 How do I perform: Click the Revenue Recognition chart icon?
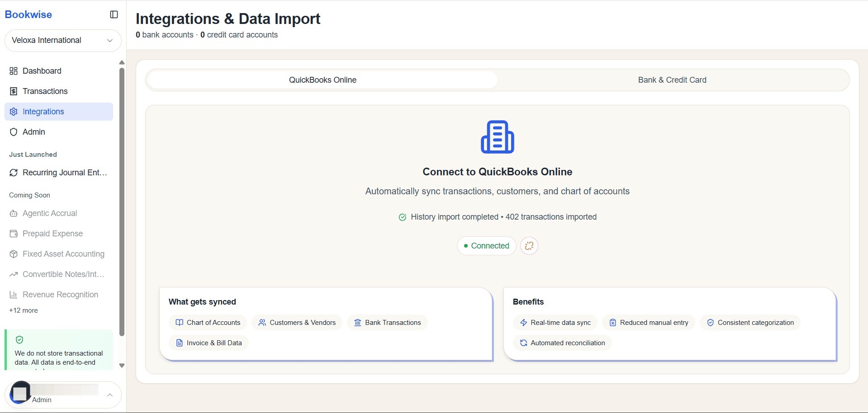coord(14,295)
